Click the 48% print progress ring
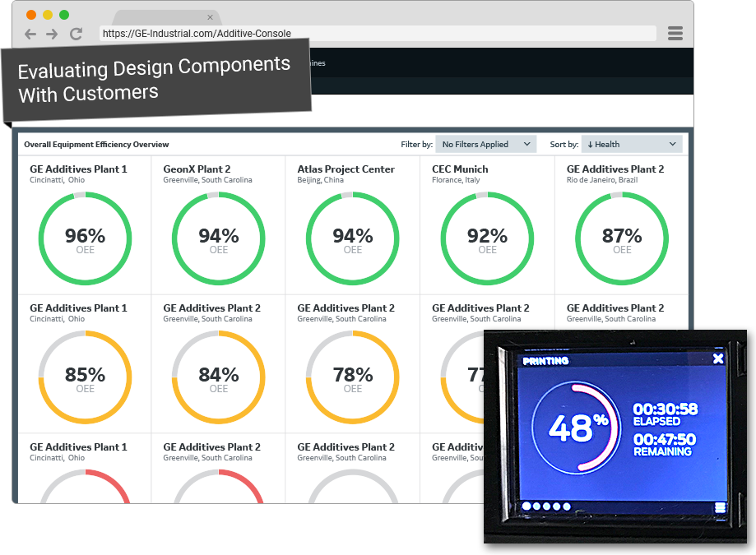The width and height of the screenshot is (756, 555). coord(577,428)
